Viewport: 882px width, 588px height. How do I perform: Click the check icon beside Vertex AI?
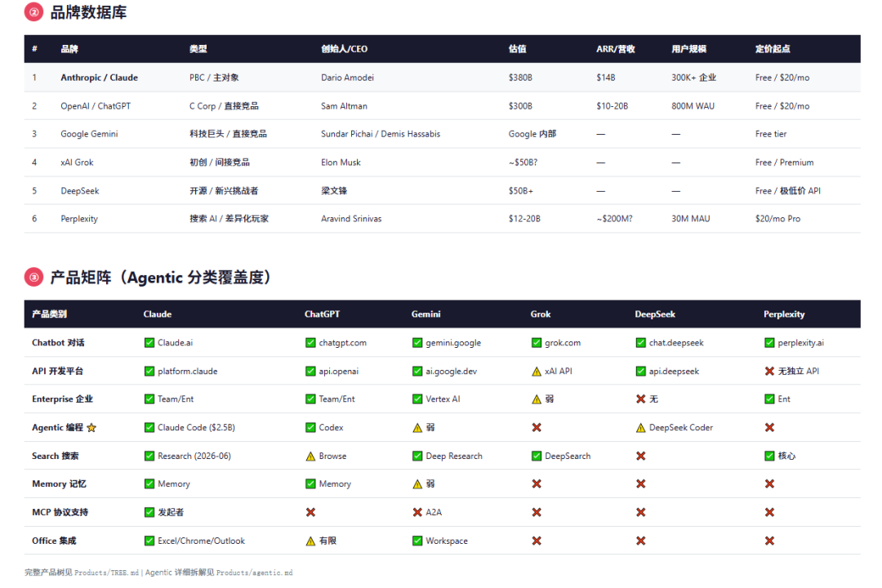tap(417, 399)
